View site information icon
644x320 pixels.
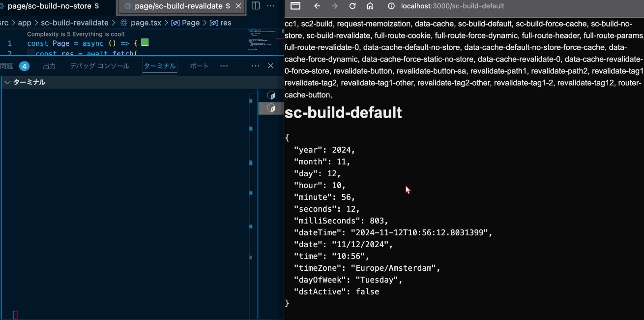(391, 6)
